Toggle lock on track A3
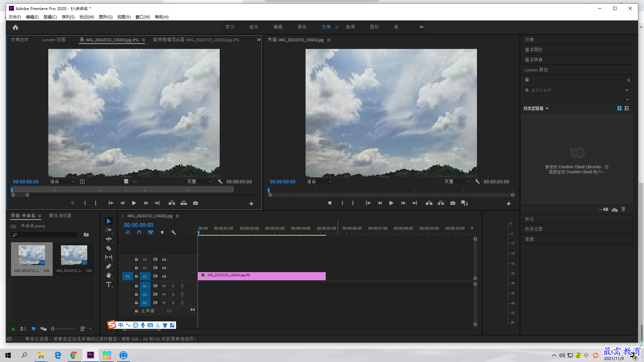This screenshot has width=644, height=362. [137, 303]
